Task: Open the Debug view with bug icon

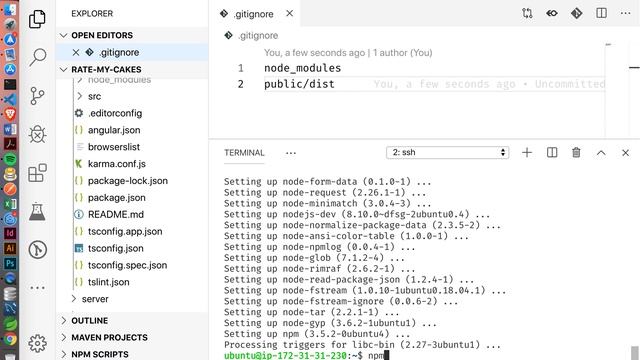Action: pos(38,134)
